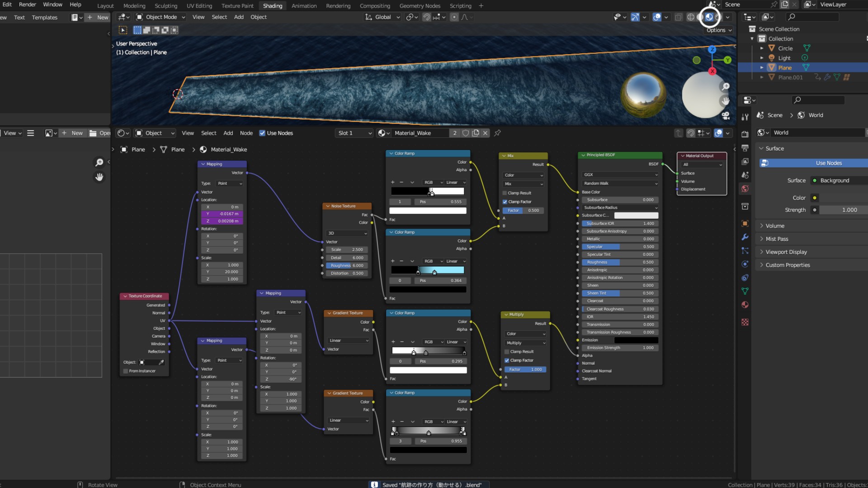The height and width of the screenshot is (488, 868).
Task: Adjust the Principled BSDF Roughness slider
Action: pos(619,262)
